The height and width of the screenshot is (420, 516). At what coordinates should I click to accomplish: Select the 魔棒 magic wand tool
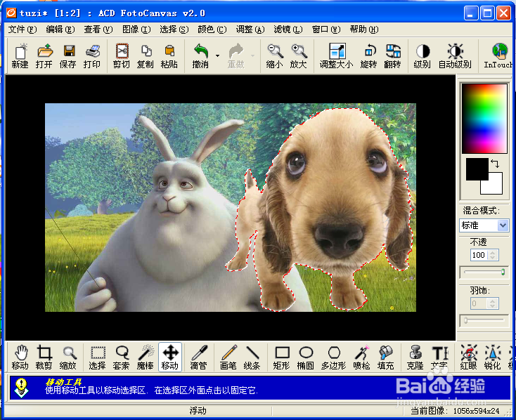pyautogui.click(x=146, y=357)
